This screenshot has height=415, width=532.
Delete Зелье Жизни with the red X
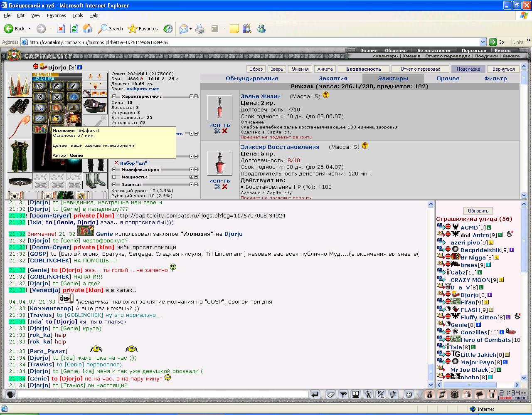[224, 131]
